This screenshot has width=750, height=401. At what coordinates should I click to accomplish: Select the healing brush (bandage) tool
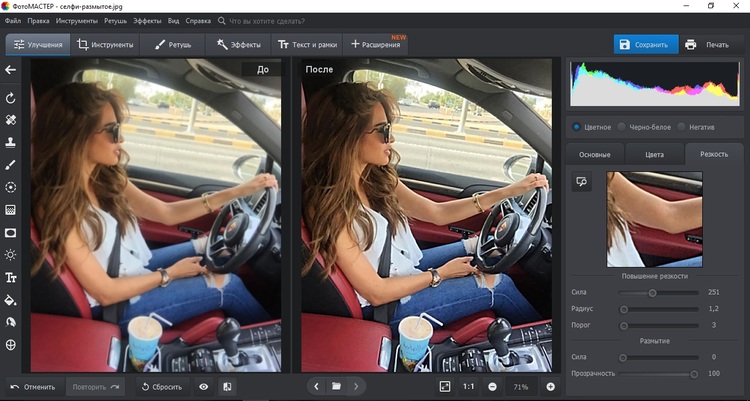click(x=11, y=120)
